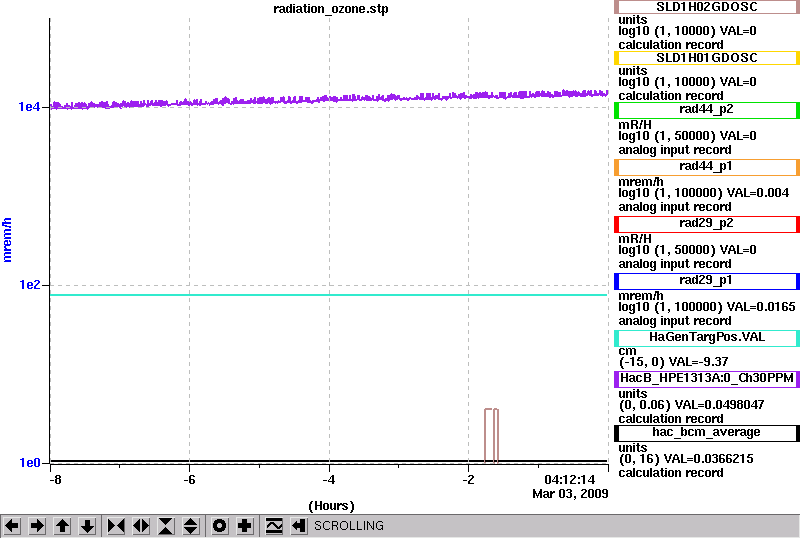Click the 04:12:14 timestamp label
This screenshot has height=538, width=800.
pyautogui.click(x=570, y=480)
